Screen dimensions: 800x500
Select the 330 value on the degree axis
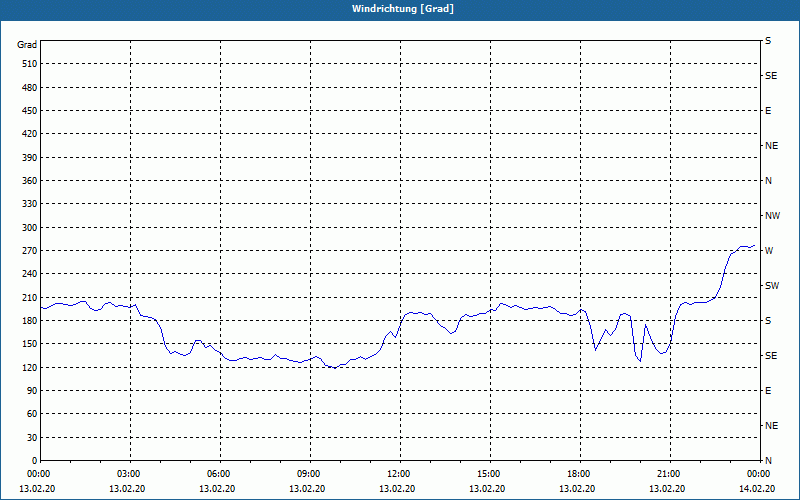[x=30, y=204]
